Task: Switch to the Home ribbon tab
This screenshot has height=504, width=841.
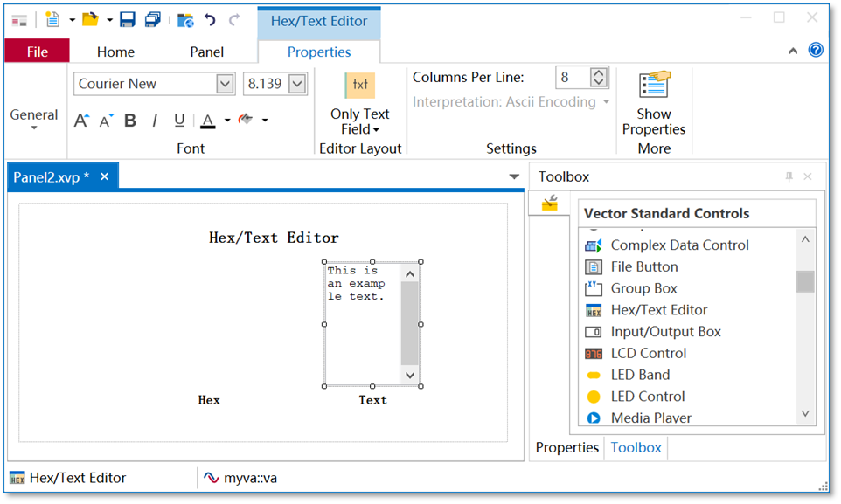Action: tap(116, 52)
